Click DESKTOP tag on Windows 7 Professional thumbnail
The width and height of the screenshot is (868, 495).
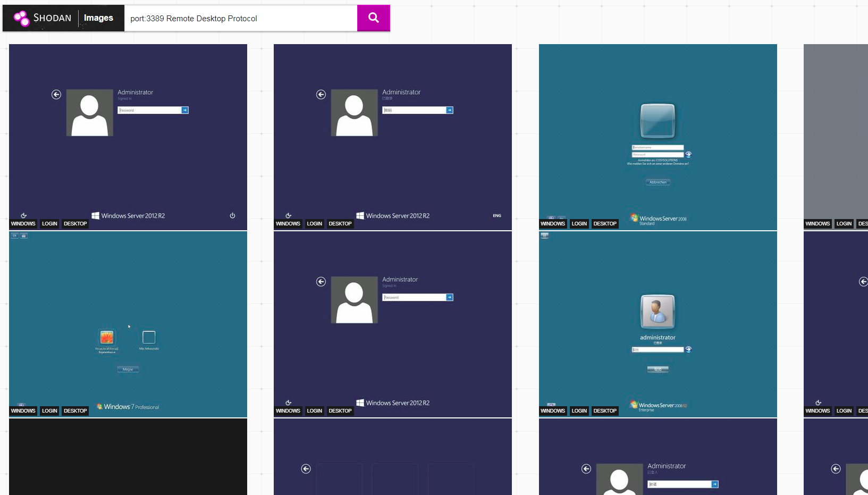coord(75,411)
